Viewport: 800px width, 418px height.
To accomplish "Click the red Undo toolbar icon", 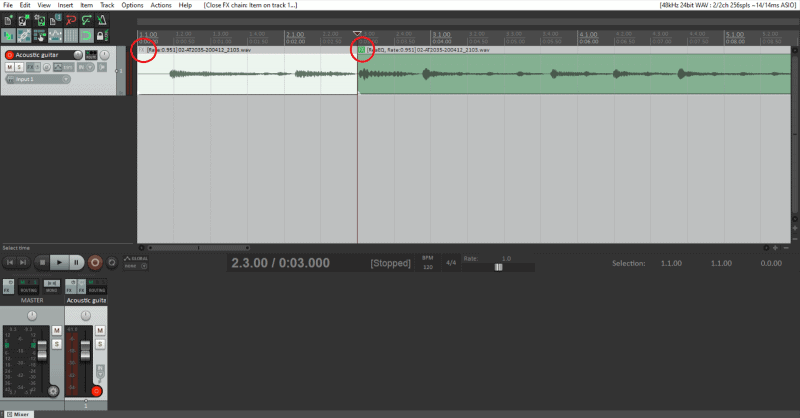I will click(70, 20).
